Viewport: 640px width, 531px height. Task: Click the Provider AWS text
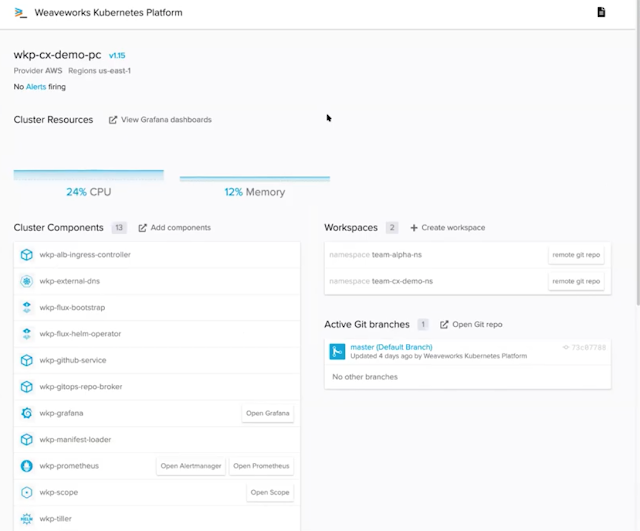pos(38,71)
